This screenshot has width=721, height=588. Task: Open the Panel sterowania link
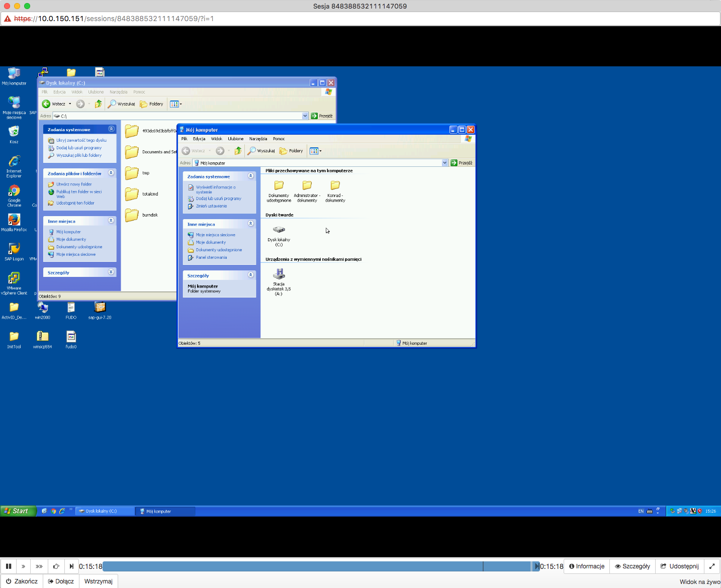coord(211,257)
